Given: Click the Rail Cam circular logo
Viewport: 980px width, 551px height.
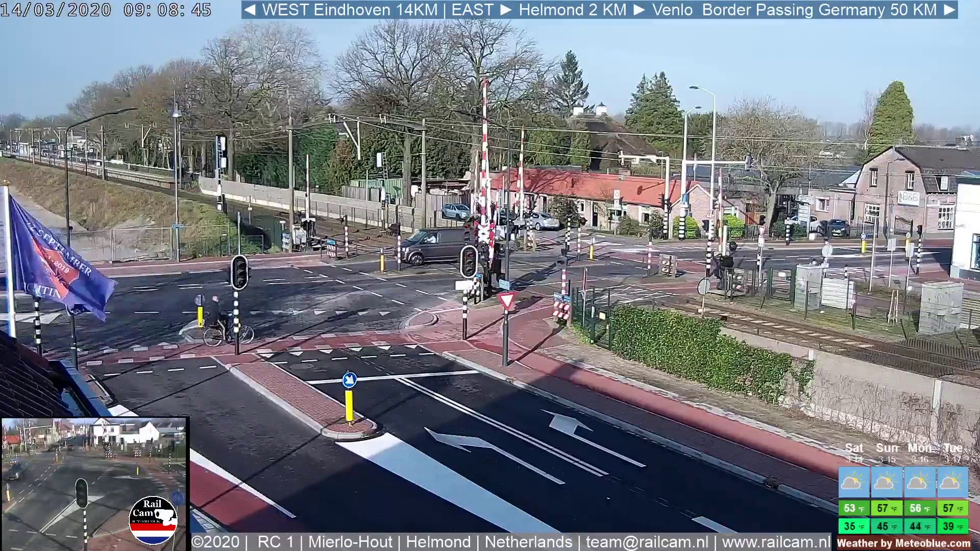Looking at the screenshot, I should tap(153, 520).
